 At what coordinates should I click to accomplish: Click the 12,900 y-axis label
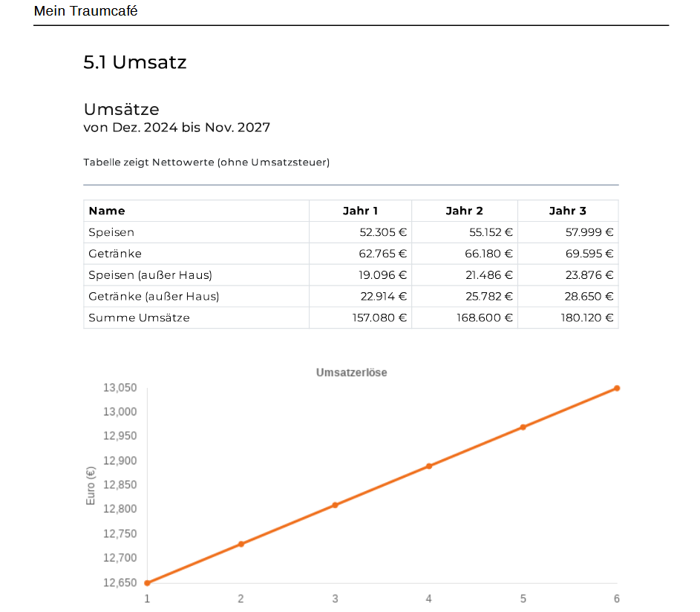(x=120, y=461)
